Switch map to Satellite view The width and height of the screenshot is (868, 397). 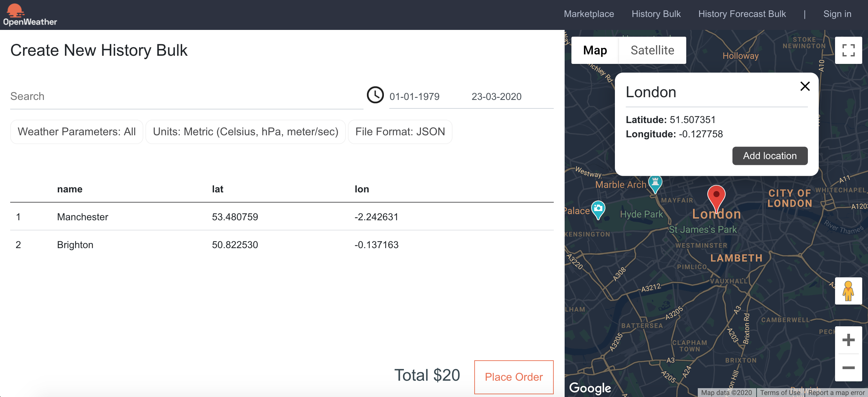point(652,50)
